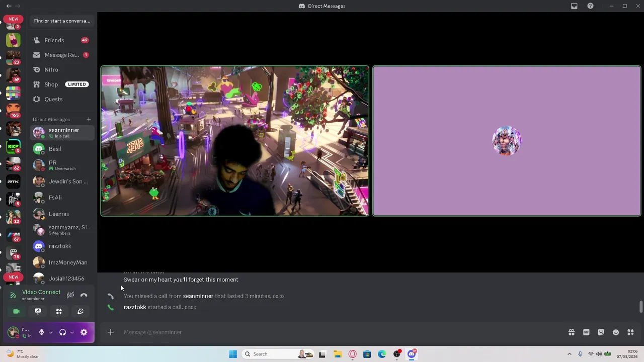Send a gift using gift icon
This screenshot has height=362, width=644.
tap(572, 332)
